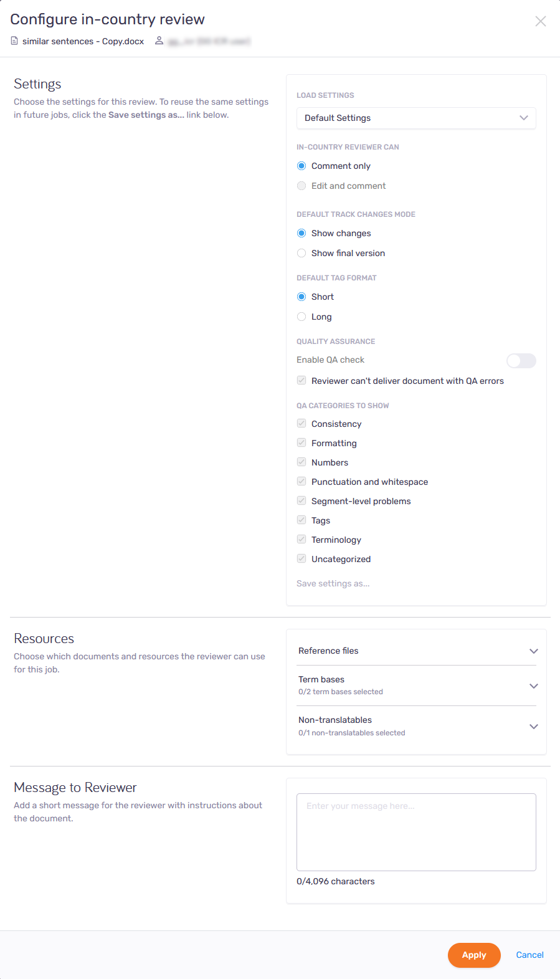
Task: Open the Default Settings load dropdown
Action: 416,118
